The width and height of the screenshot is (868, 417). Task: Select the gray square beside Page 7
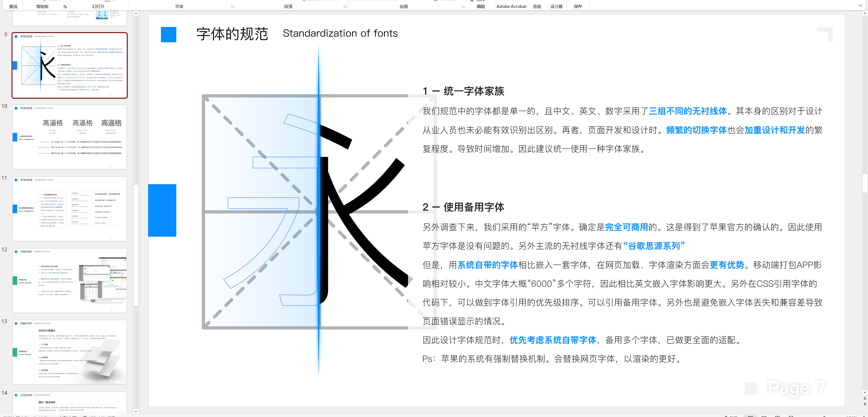click(751, 388)
